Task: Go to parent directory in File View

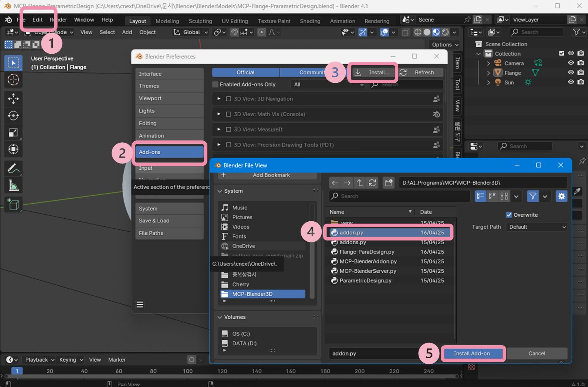Action: tap(360, 183)
